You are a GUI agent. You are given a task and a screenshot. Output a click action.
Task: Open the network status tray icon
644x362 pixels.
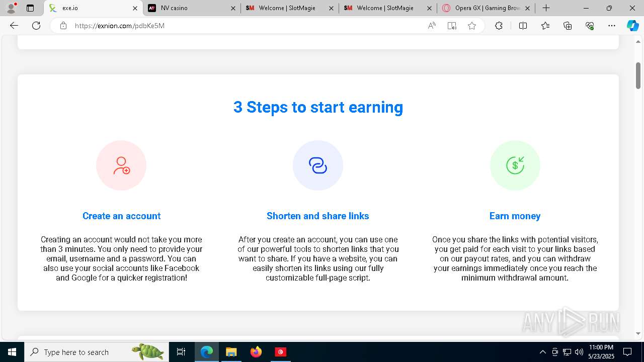567,352
